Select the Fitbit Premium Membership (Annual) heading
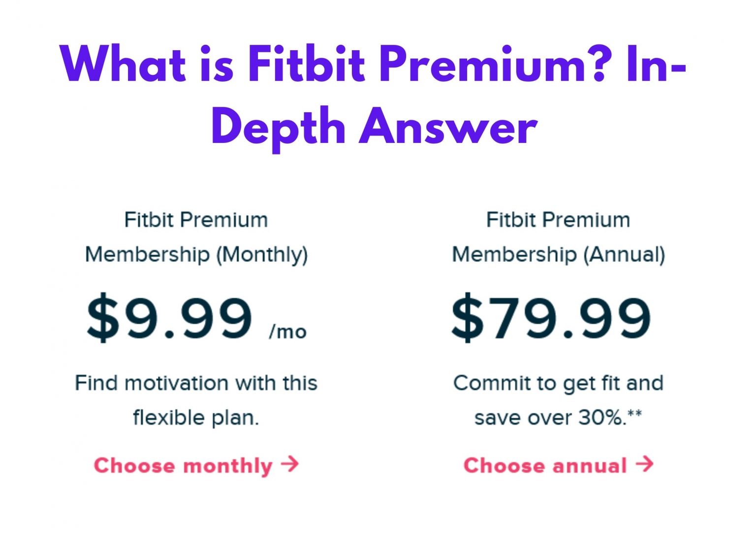The height and width of the screenshot is (535, 756). [558, 236]
